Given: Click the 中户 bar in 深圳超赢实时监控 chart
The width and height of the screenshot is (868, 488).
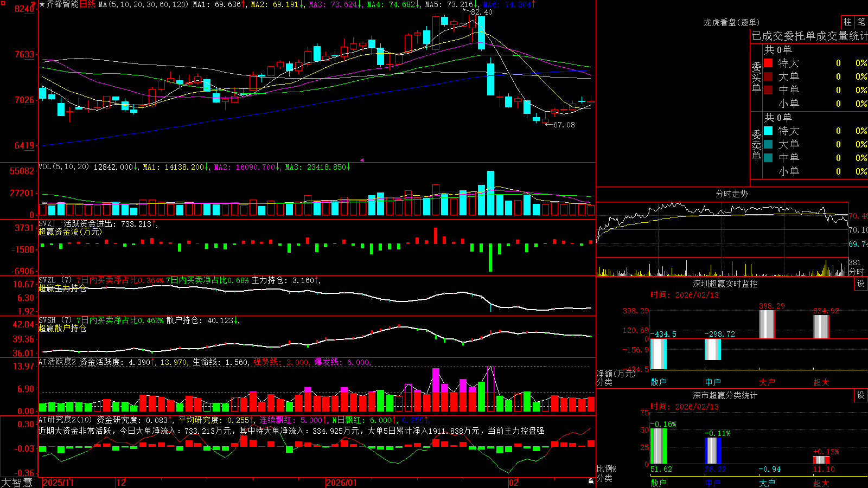Looking at the screenshot, I should (713, 349).
